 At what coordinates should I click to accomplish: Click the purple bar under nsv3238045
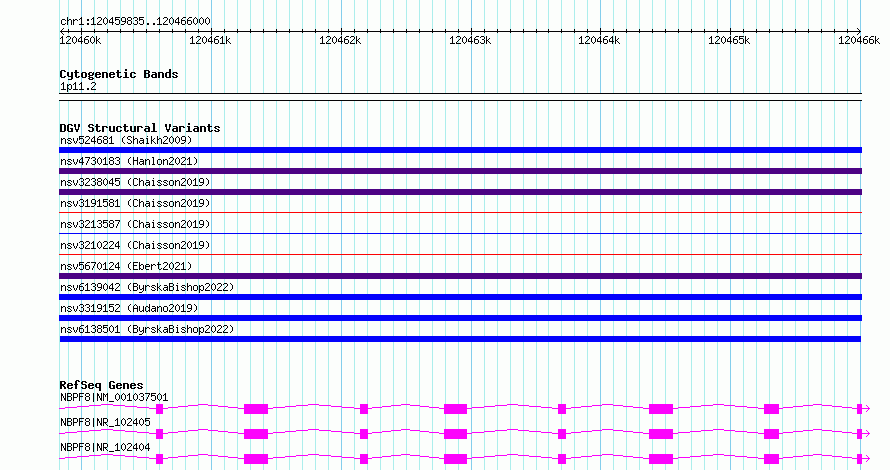(460, 192)
